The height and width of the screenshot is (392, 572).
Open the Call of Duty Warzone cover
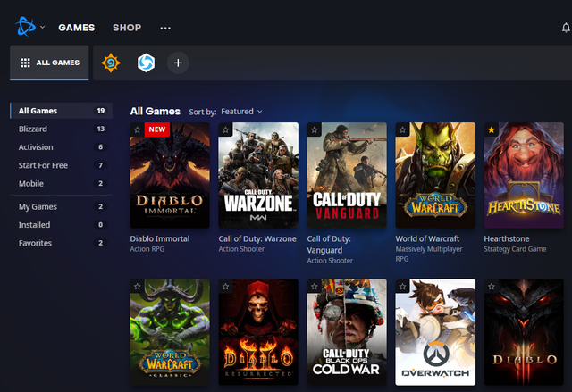[258, 175]
